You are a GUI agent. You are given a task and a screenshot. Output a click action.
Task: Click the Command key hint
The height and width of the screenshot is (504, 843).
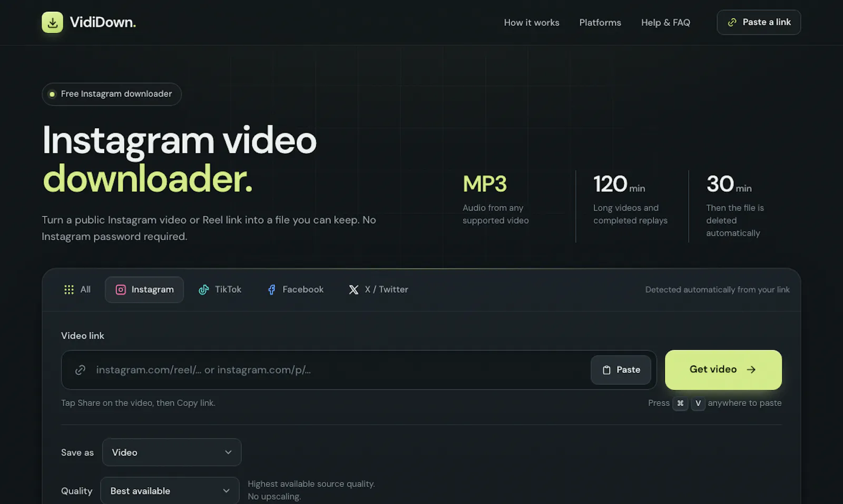(680, 403)
